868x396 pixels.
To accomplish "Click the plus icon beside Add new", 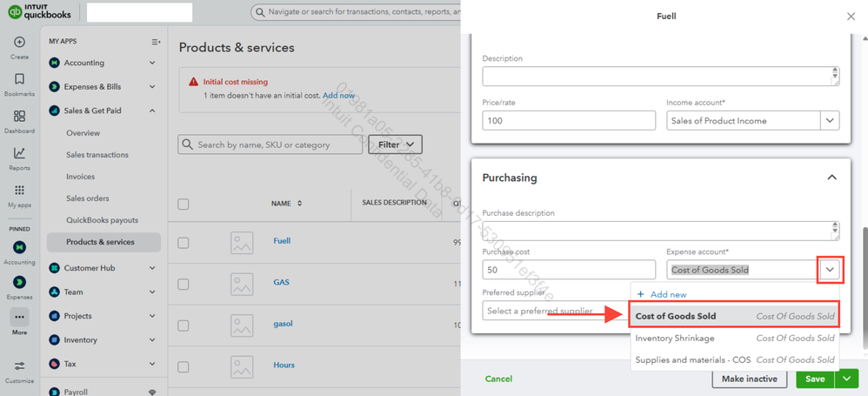I will tap(641, 295).
